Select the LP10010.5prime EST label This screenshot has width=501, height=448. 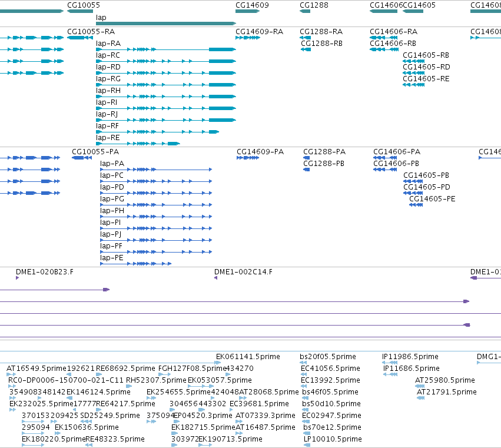click(333, 439)
